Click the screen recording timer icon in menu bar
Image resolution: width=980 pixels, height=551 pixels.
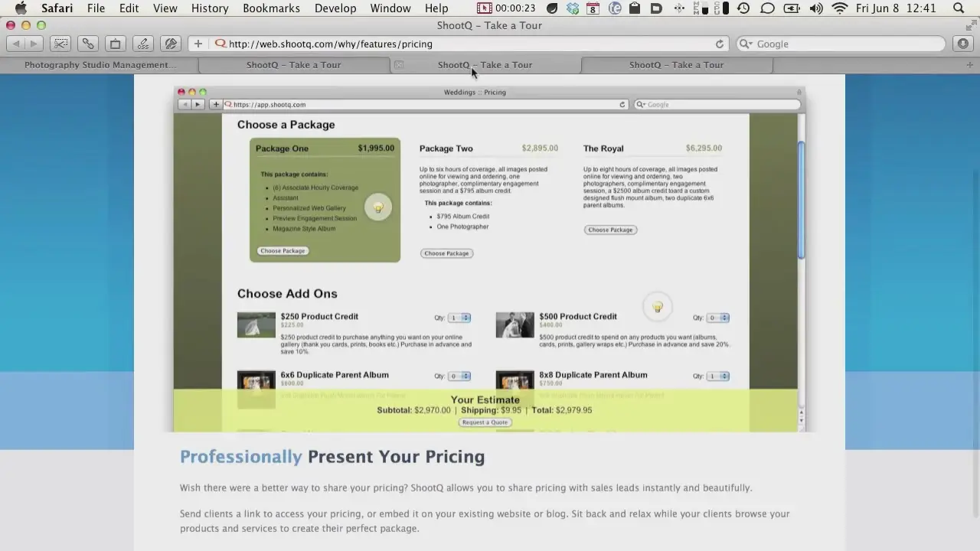point(484,8)
